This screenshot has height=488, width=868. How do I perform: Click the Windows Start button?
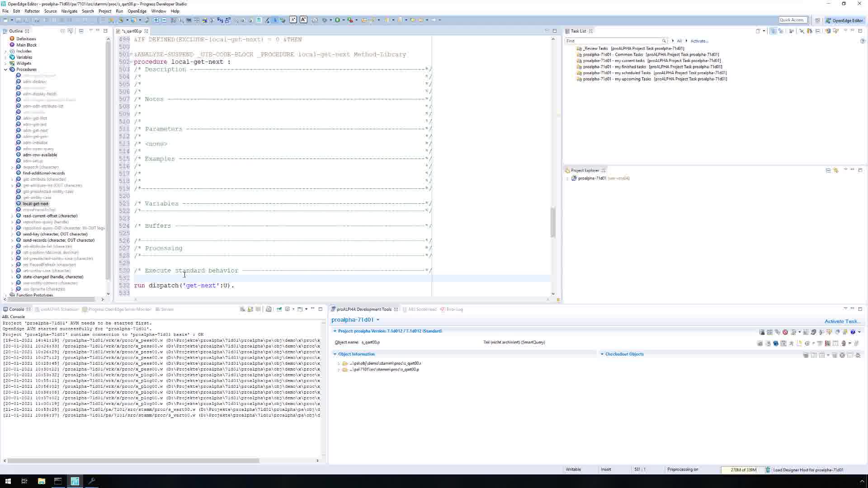8,481
